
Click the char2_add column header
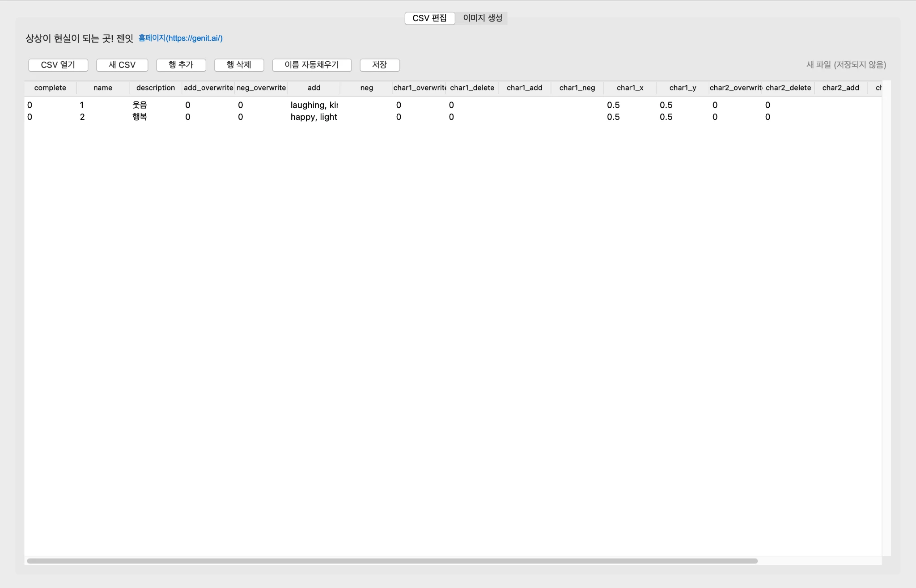[x=840, y=88]
